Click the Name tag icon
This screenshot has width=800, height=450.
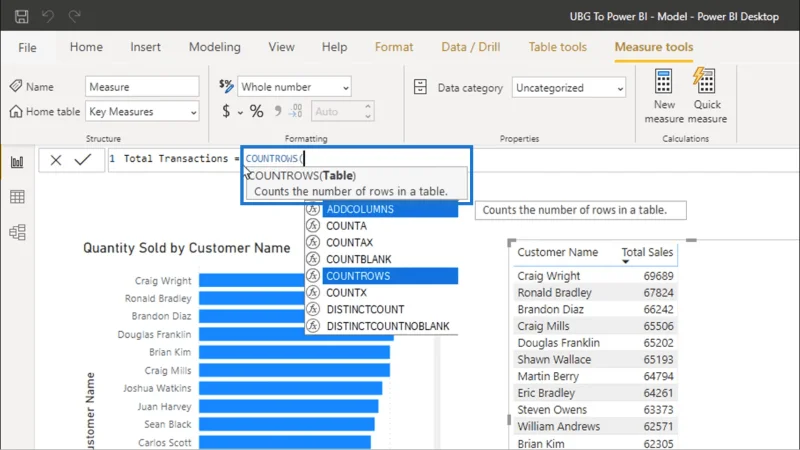pos(16,86)
